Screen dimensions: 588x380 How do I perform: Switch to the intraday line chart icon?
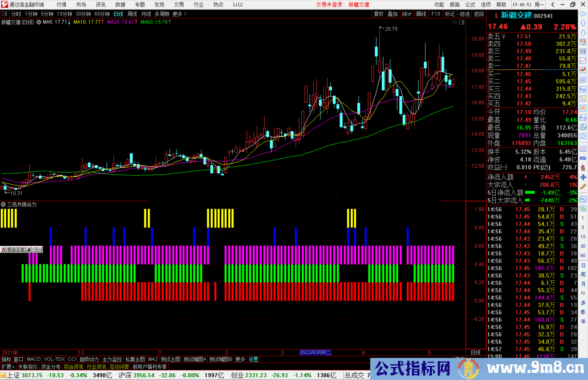click(x=583, y=61)
